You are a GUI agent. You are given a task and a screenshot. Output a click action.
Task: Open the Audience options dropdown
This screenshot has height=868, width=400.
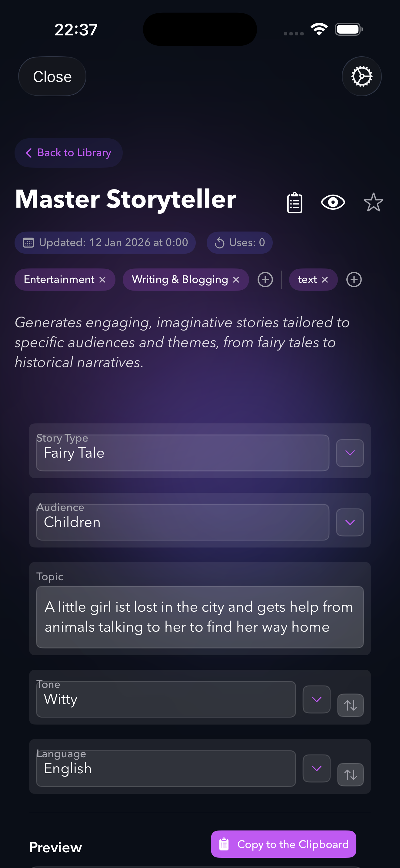tap(350, 522)
